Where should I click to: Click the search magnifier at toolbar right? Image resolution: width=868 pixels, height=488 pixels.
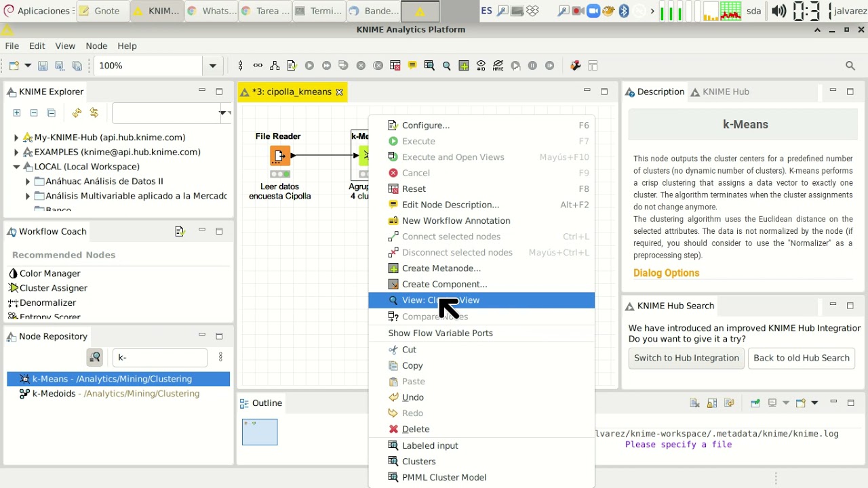[850, 66]
